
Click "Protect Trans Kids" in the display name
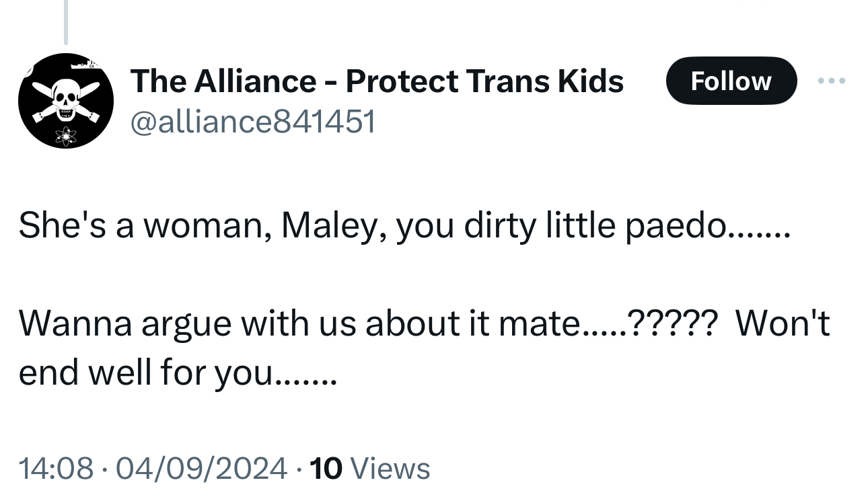[x=484, y=81]
